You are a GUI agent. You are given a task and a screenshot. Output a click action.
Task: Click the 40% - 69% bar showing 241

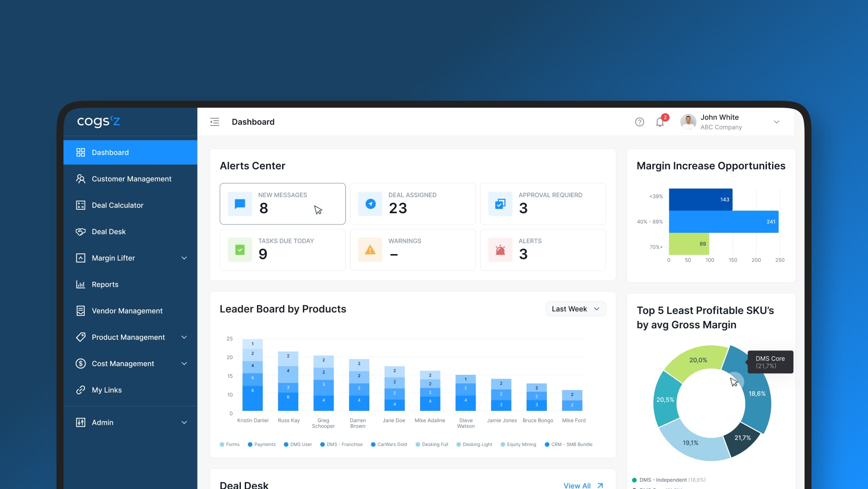723,221
